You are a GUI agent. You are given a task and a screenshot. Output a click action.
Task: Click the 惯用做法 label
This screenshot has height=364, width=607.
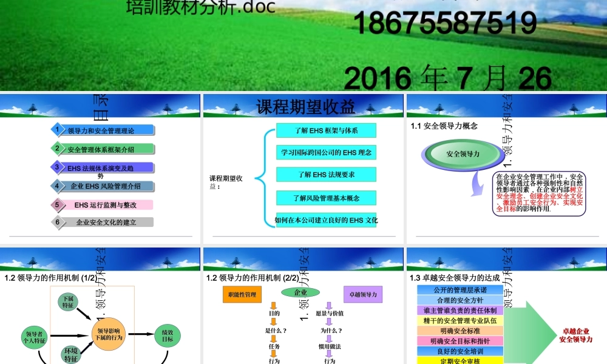pos(330,346)
